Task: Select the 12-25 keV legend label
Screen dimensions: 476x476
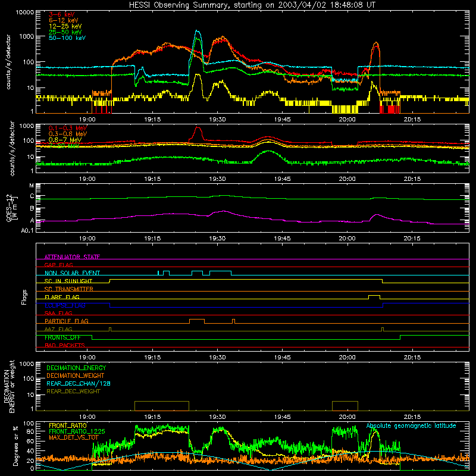Action: [x=65, y=26]
